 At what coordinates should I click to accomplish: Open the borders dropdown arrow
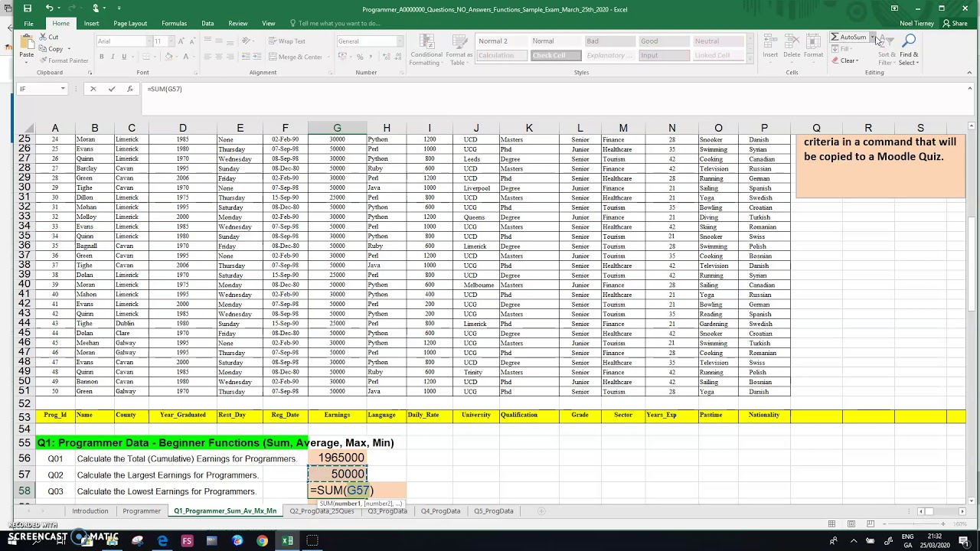tap(153, 57)
